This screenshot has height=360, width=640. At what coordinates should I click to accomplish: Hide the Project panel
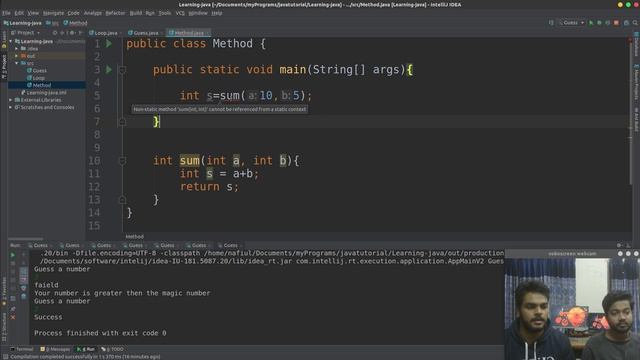[80, 33]
